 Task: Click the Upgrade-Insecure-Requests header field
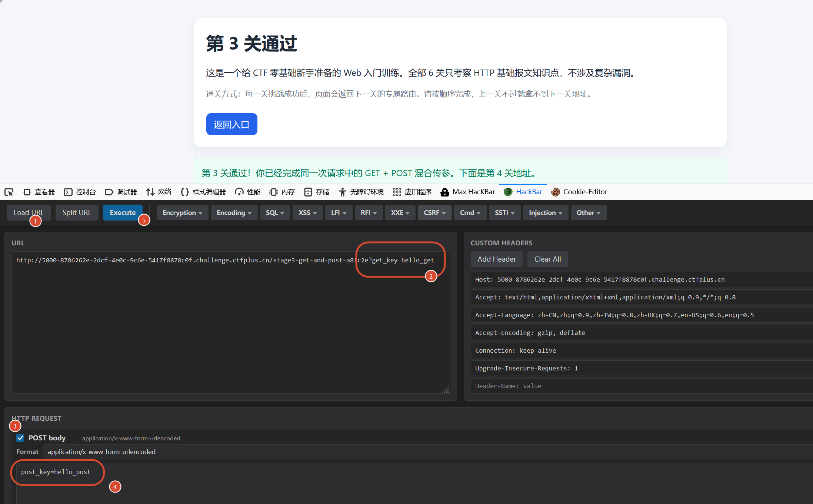[x=642, y=368]
